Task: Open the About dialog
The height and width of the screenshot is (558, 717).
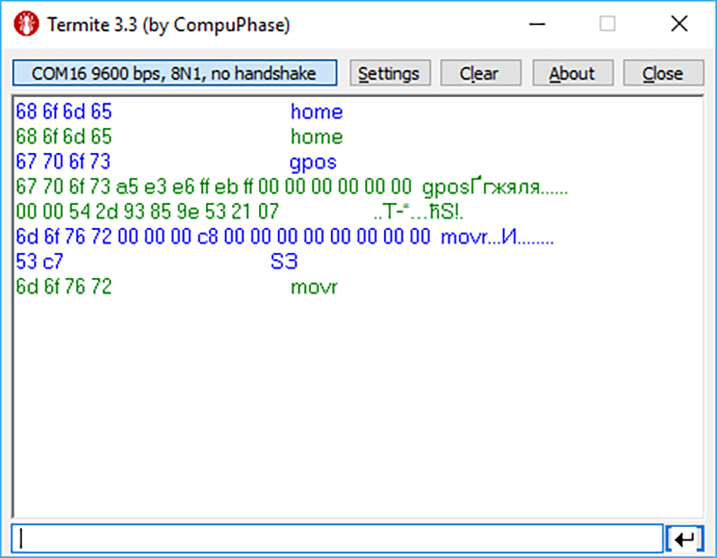Action: pyautogui.click(x=571, y=73)
